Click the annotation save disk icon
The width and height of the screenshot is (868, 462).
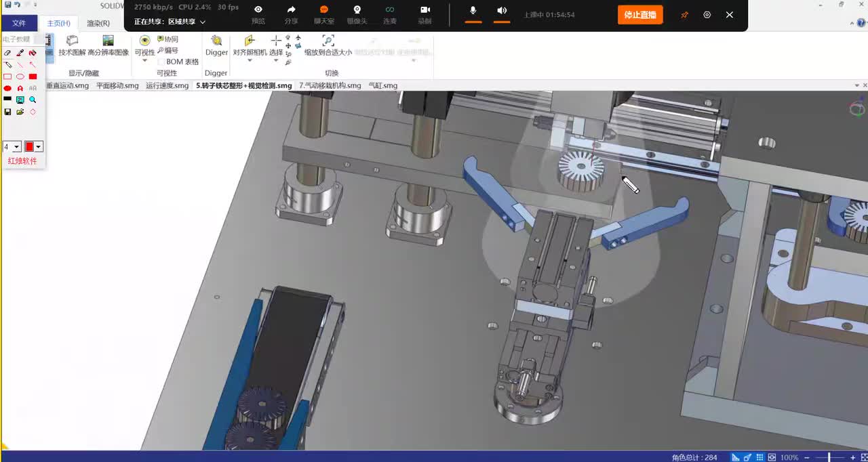click(7, 112)
